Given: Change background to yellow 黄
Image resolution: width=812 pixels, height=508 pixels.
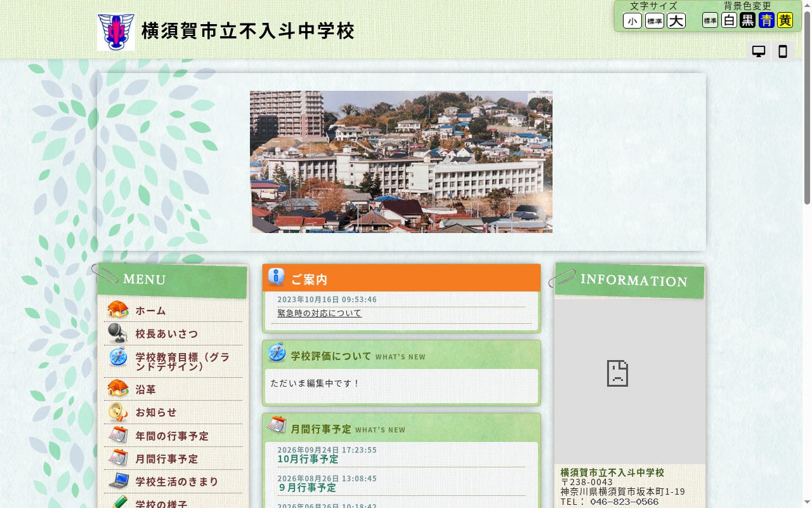Looking at the screenshot, I should [x=785, y=20].
